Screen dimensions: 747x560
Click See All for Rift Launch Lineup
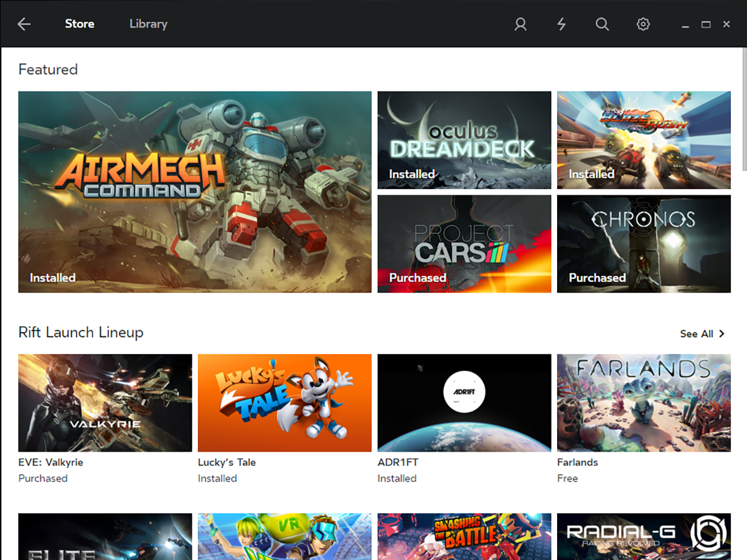coord(697,334)
